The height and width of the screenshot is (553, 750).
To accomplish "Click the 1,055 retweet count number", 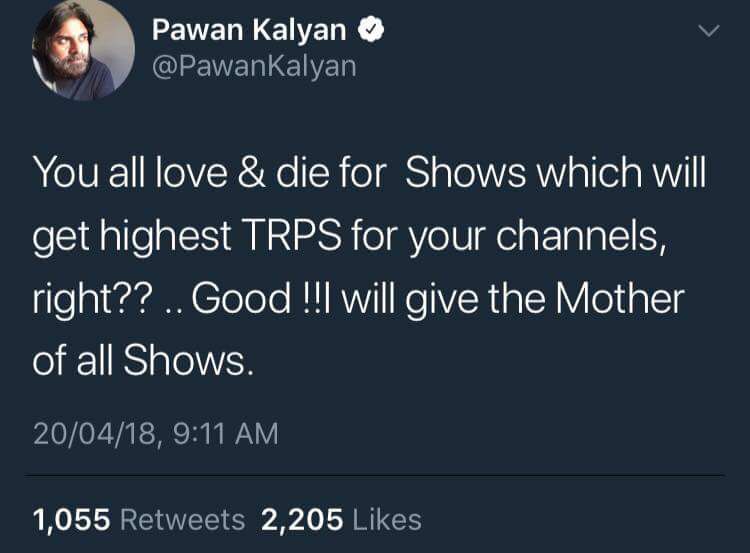I will click(x=71, y=519).
